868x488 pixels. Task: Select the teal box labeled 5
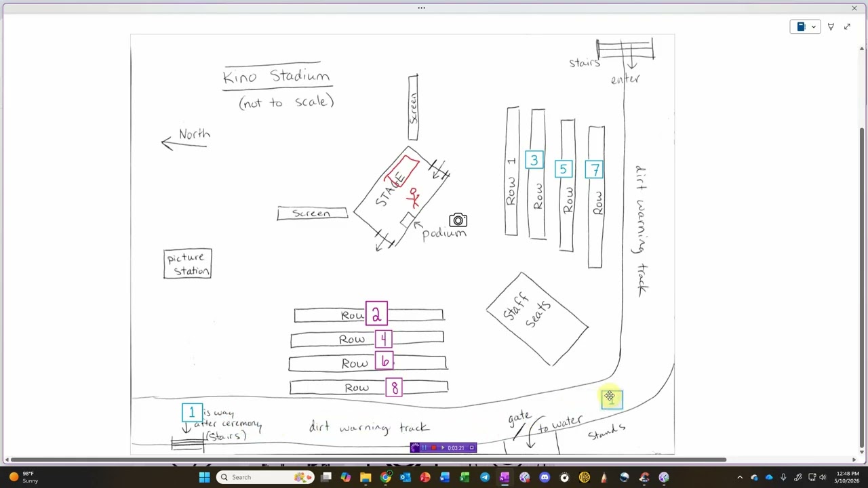click(x=564, y=169)
